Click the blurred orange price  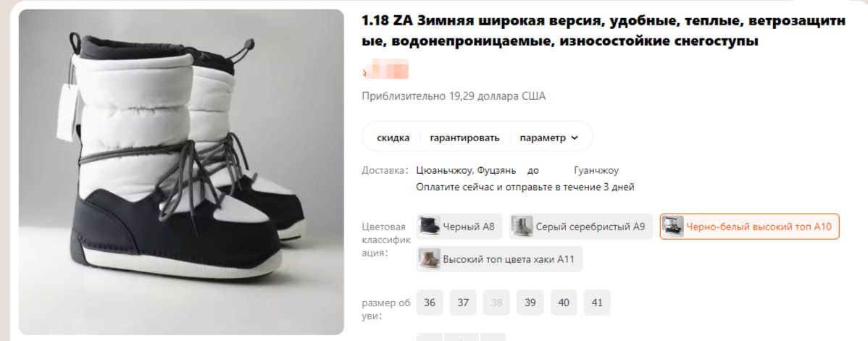pyautogui.click(x=385, y=72)
